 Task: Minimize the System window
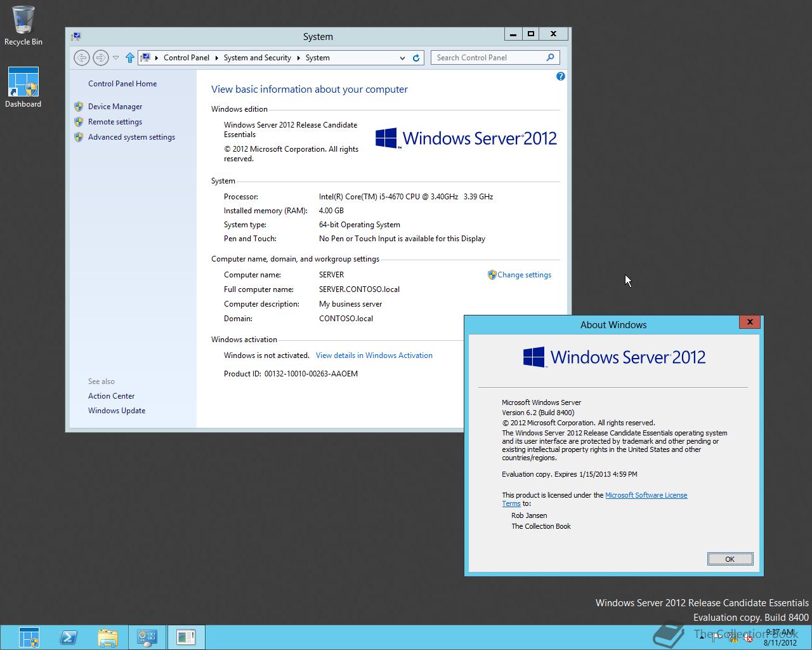pos(513,34)
